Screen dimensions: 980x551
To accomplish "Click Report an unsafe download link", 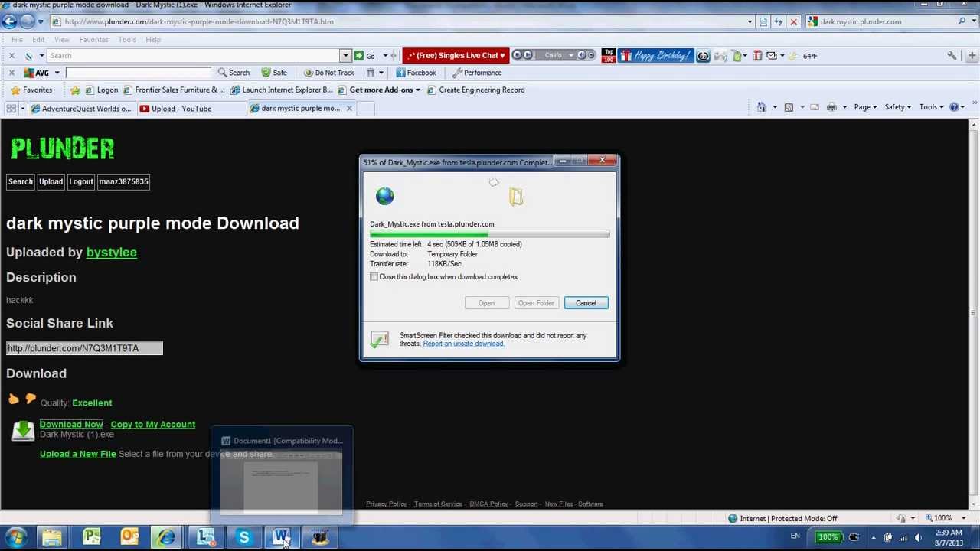I will pyautogui.click(x=464, y=344).
